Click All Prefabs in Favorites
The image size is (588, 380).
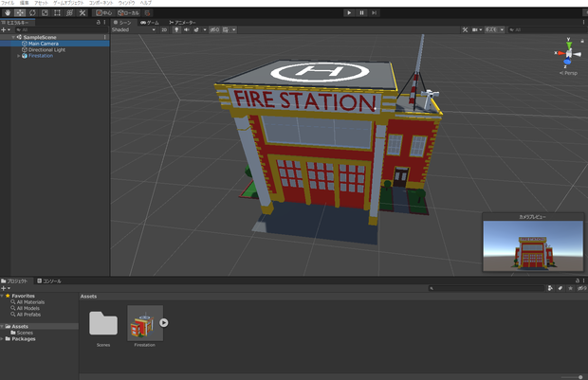pos(28,315)
